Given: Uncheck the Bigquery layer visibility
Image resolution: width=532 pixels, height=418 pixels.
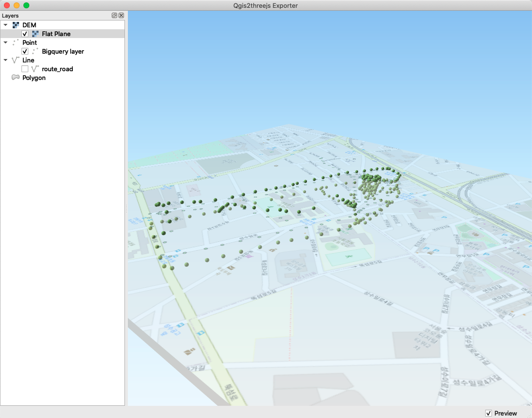Looking at the screenshot, I should pos(24,51).
